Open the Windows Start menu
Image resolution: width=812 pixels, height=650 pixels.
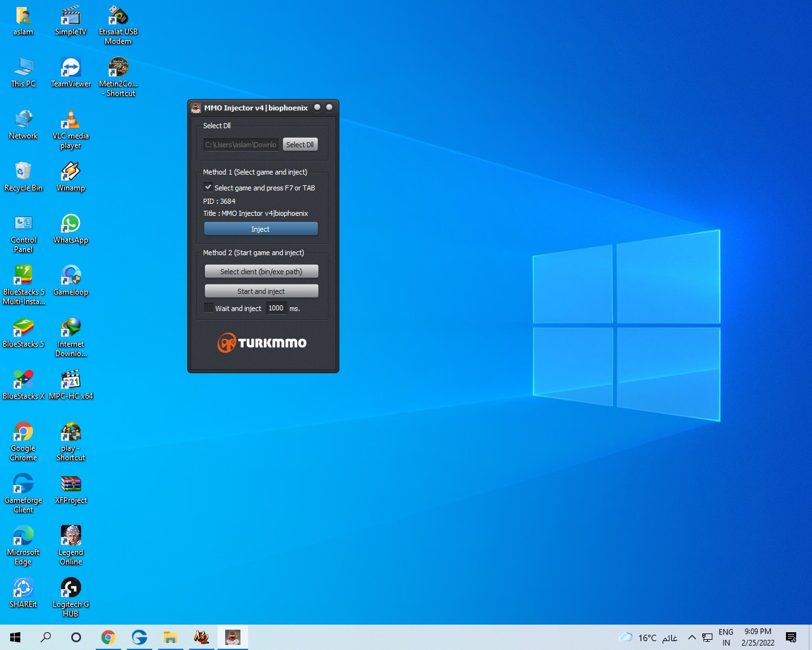click(x=15, y=637)
